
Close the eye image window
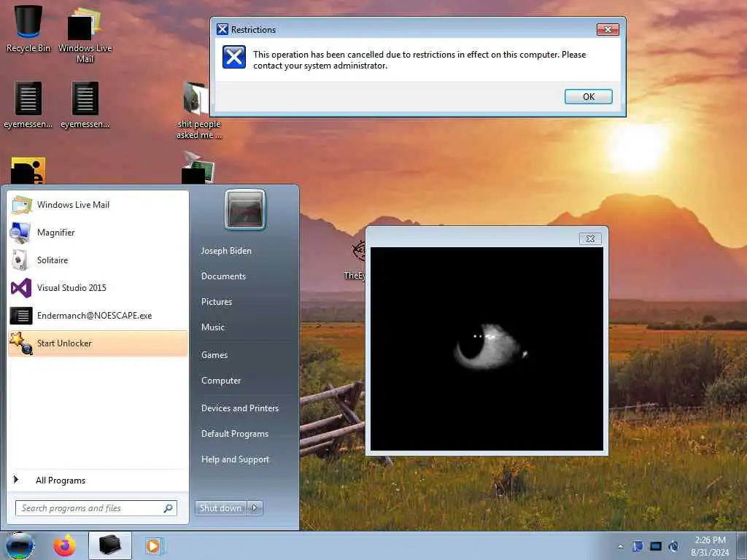click(x=590, y=238)
